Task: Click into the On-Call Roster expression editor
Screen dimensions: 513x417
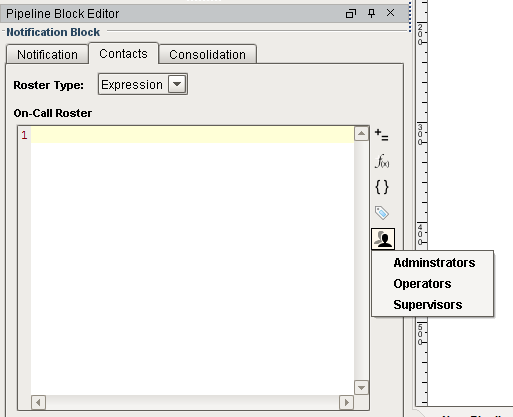Action: click(x=192, y=260)
